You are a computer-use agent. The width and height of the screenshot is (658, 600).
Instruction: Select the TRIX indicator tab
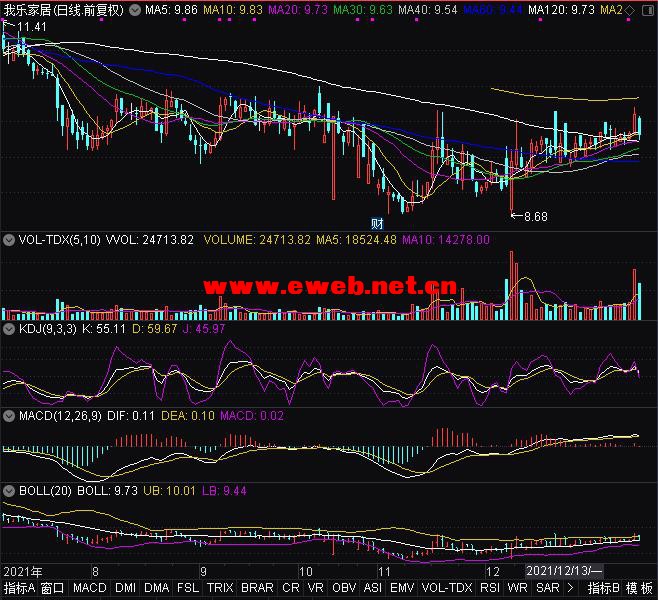click(x=220, y=589)
